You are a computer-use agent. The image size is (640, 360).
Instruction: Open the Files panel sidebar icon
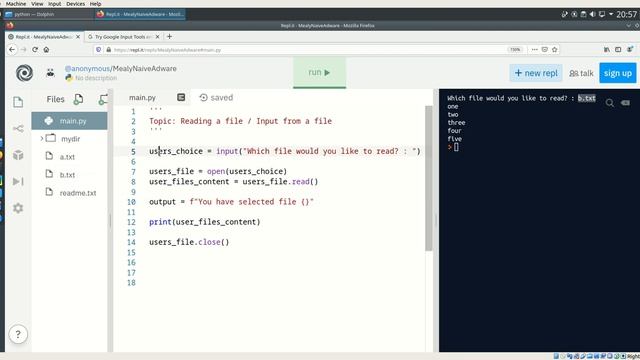point(18,102)
